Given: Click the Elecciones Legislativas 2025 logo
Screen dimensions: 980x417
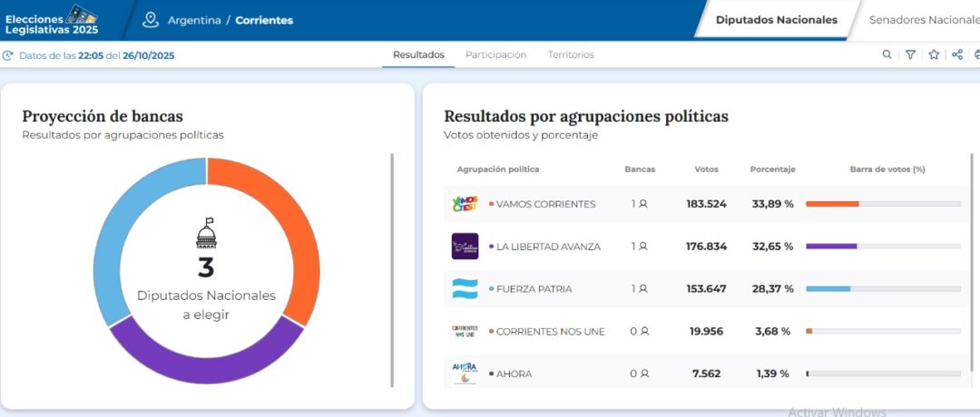Looking at the screenshot, I should pyautogui.click(x=52, y=19).
